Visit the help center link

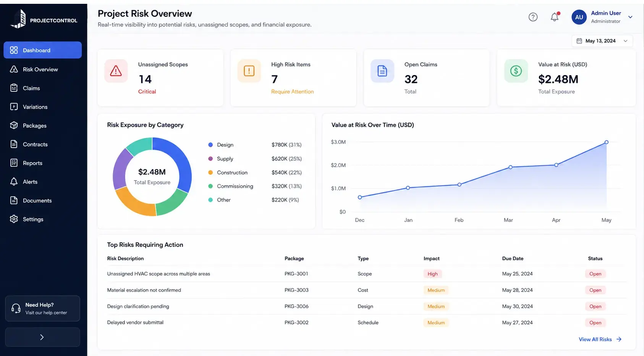tap(46, 313)
